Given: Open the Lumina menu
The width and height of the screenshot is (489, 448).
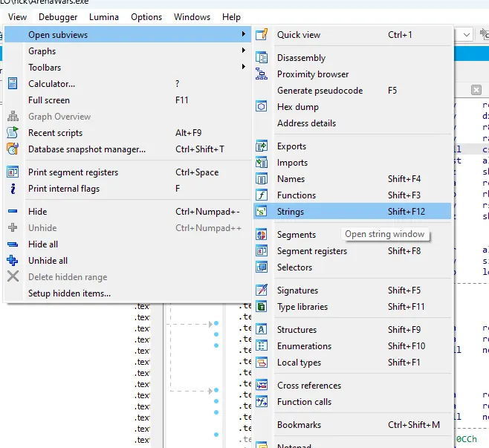Looking at the screenshot, I should (103, 17).
